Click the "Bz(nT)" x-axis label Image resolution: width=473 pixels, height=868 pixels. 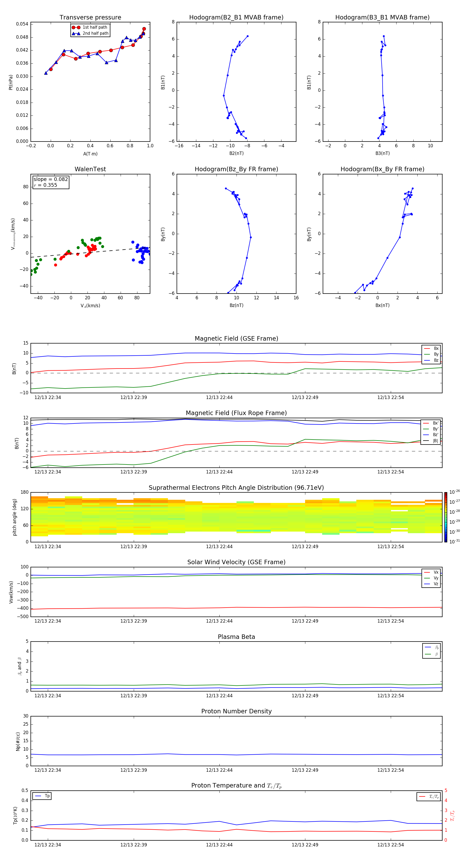tap(236, 305)
